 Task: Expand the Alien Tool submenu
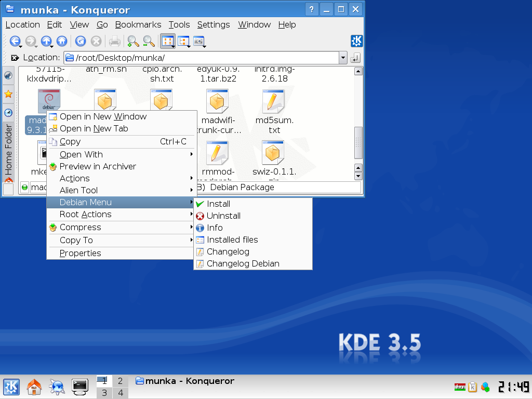point(121,190)
